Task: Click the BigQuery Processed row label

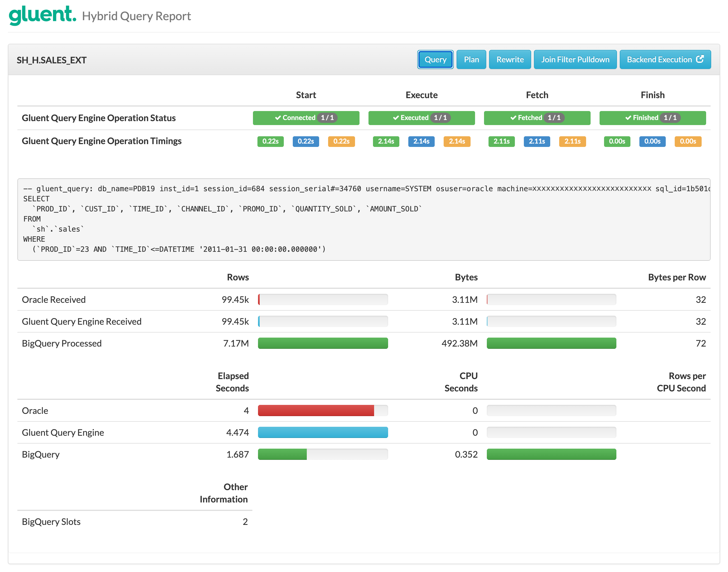Action: [62, 343]
